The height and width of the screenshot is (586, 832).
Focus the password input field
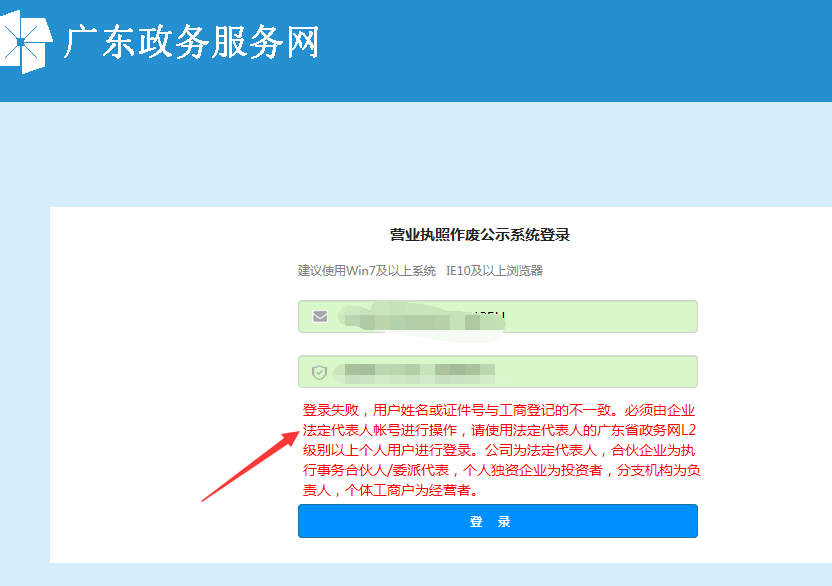[x=600, y=372]
